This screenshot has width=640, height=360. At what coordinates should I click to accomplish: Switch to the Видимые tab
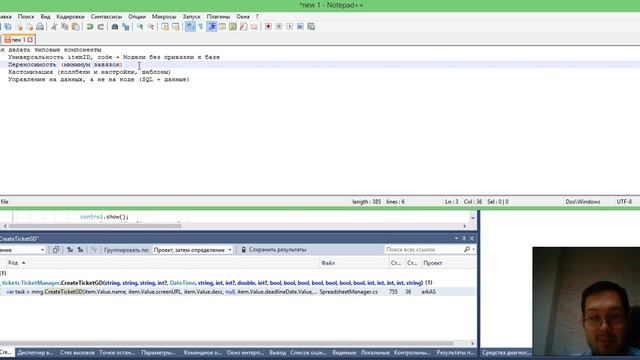[x=344, y=353]
